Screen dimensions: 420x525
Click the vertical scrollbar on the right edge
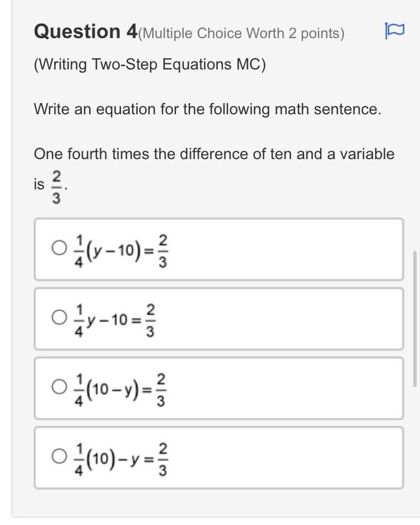[x=415, y=318]
